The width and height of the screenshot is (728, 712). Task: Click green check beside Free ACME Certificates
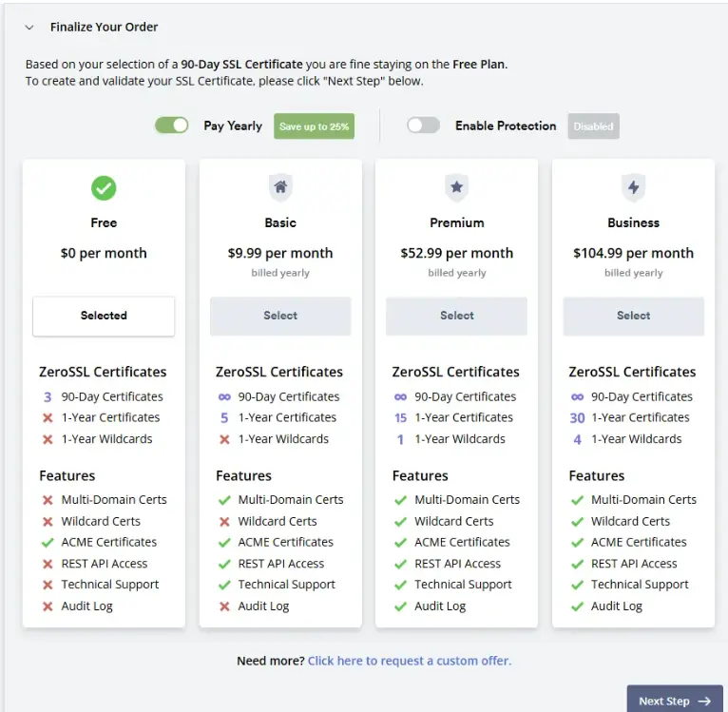(x=48, y=543)
